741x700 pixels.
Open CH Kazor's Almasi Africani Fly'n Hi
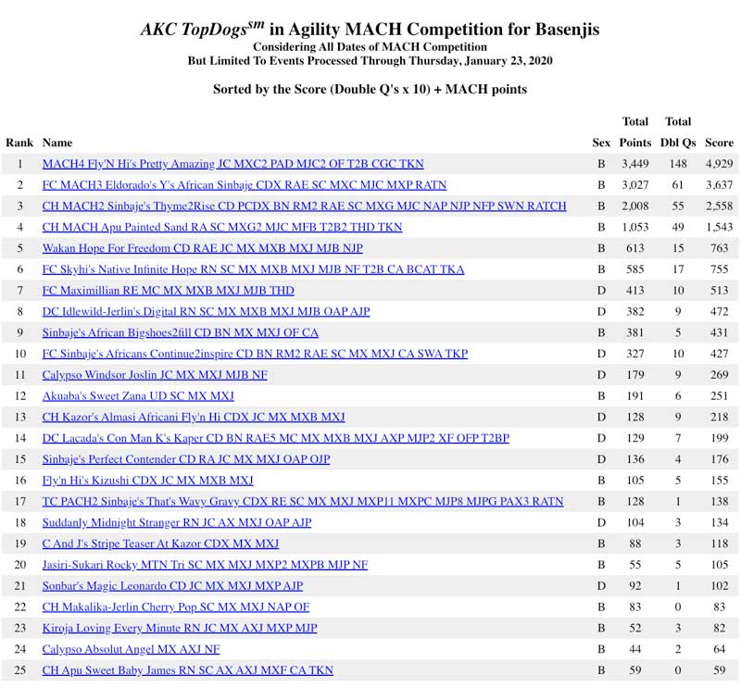point(194,418)
